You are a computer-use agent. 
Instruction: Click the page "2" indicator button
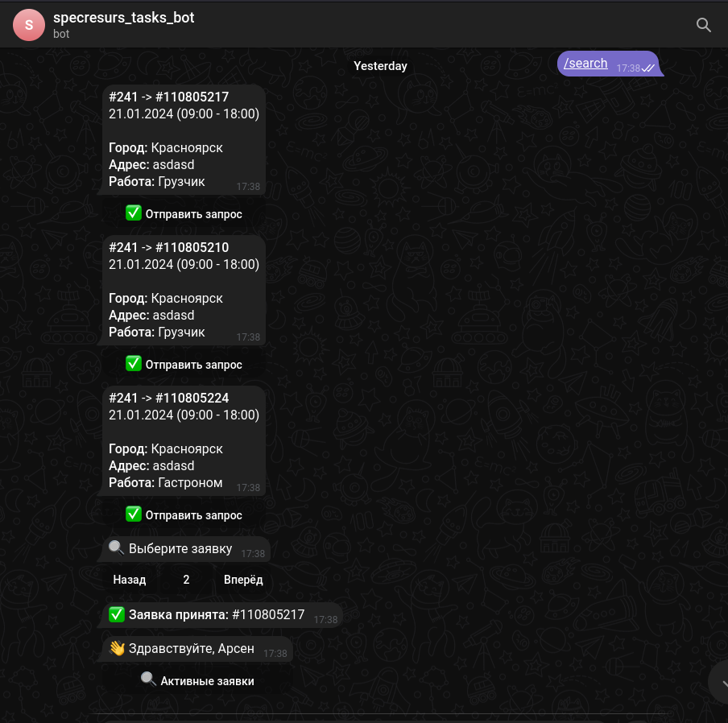[x=186, y=580]
